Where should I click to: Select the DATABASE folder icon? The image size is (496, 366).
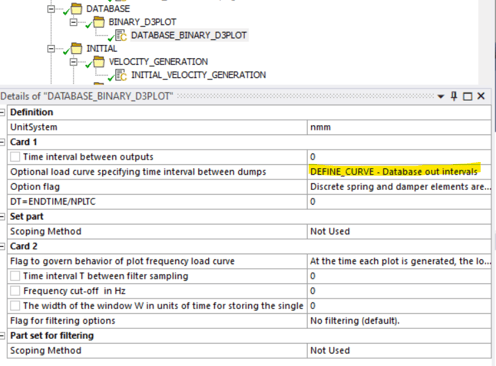coord(77,9)
